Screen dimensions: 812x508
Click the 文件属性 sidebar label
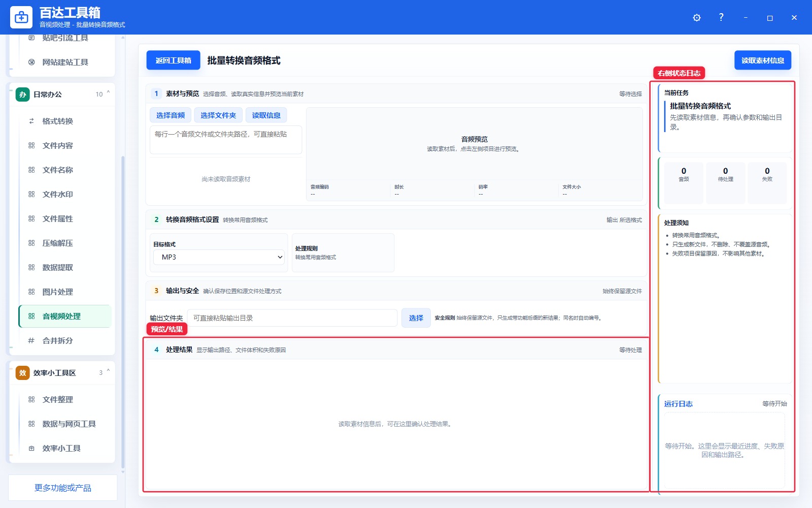click(58, 218)
